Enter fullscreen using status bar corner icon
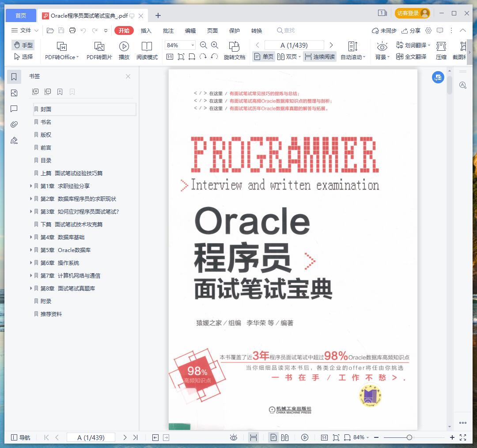The width and height of the screenshot is (477, 448). coord(463,437)
